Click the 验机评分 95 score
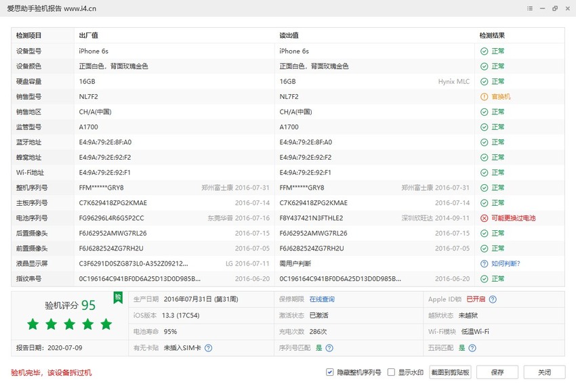 70,305
